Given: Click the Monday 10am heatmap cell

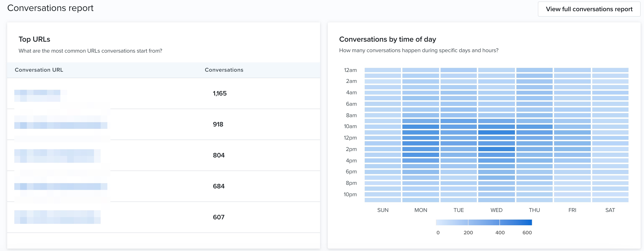Looking at the screenshot, I should click(x=421, y=126).
